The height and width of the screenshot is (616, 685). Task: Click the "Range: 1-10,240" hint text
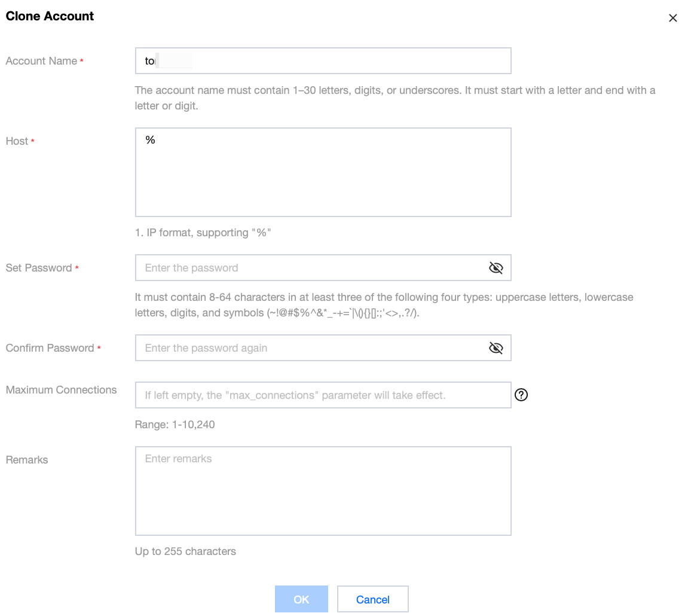coord(175,425)
